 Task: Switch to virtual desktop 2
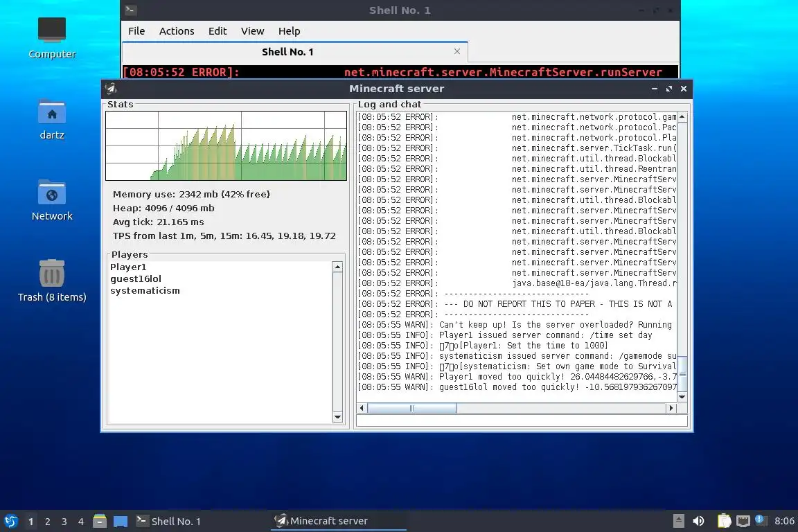48,522
